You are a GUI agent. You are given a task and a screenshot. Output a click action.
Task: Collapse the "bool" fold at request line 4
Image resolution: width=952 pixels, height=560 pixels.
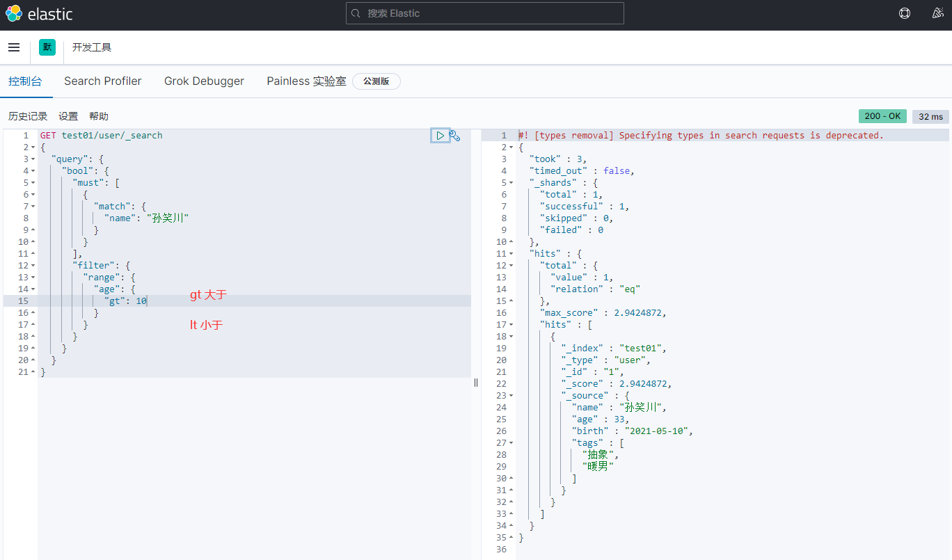point(33,171)
